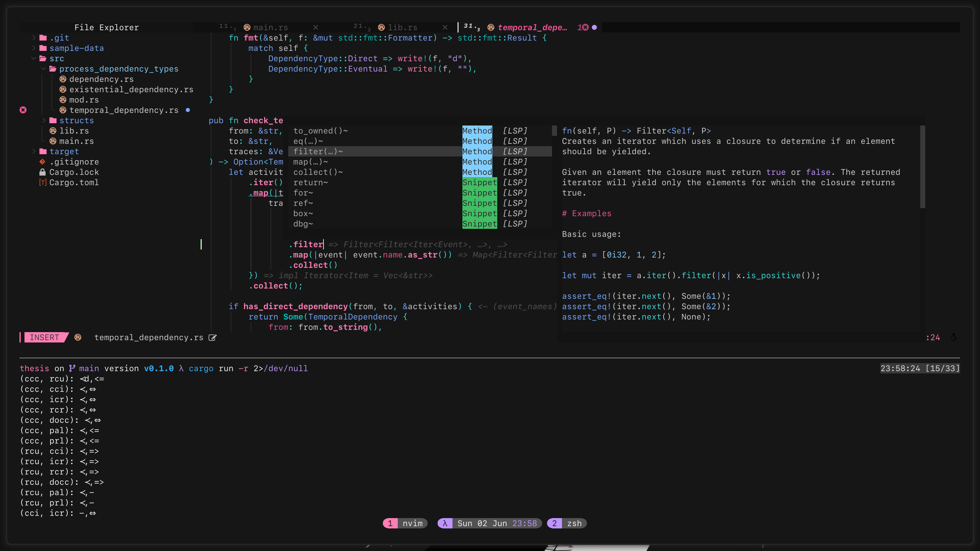Viewport: 980px width, 551px height.
Task: Click the documentation popup scrollbar
Action: click(x=923, y=167)
